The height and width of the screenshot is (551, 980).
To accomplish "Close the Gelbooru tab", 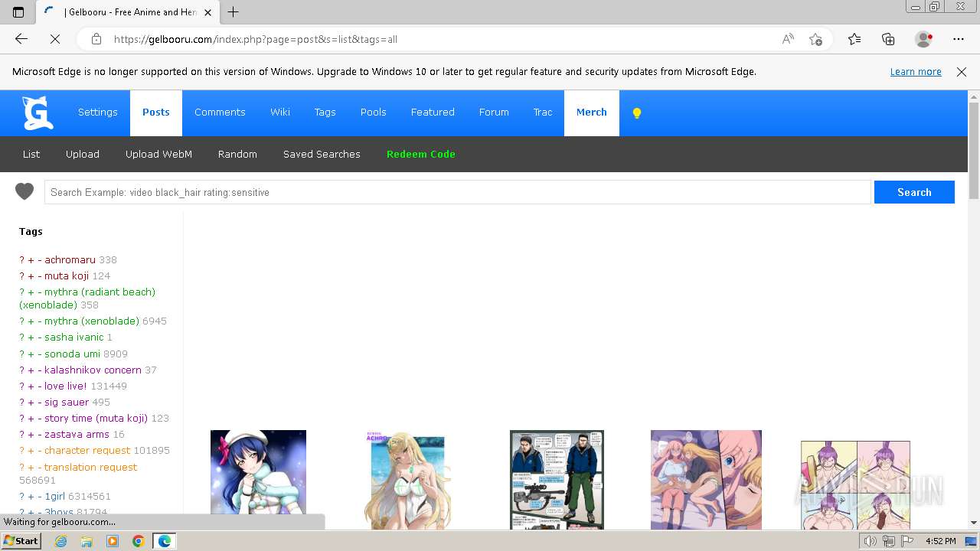I will coord(207,12).
